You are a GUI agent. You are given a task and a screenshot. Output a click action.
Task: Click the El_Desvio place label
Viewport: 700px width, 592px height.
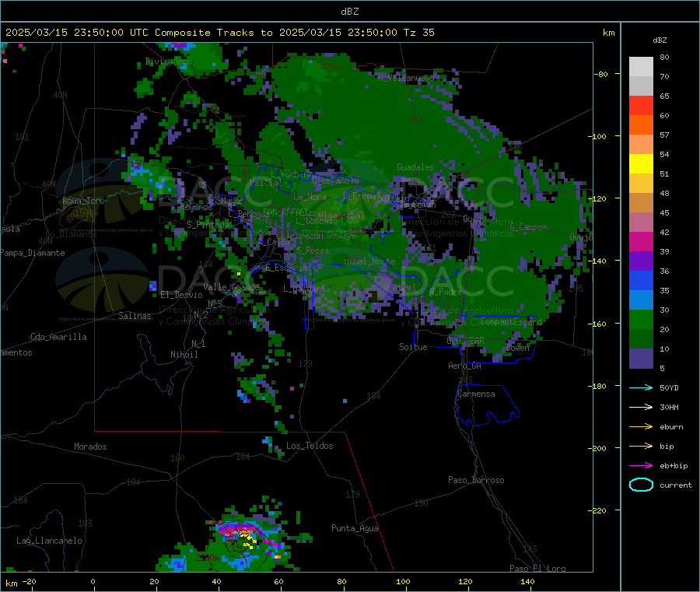[x=181, y=295]
